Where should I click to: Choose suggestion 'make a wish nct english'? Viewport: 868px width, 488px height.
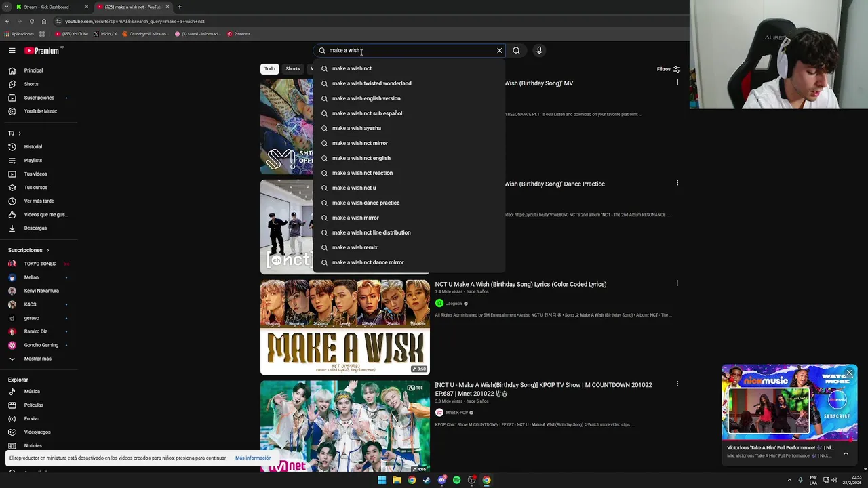(410, 158)
